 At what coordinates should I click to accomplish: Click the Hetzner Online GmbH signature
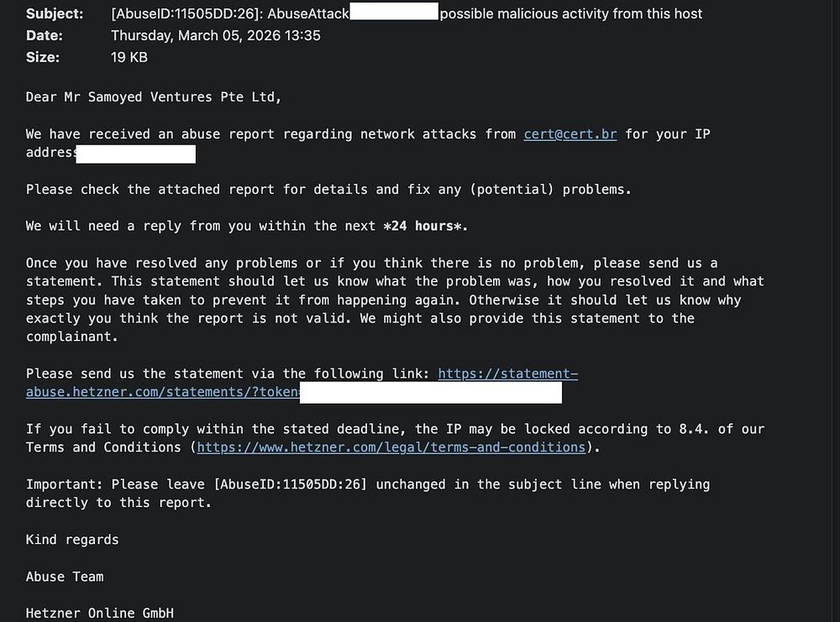pyautogui.click(x=100, y=613)
